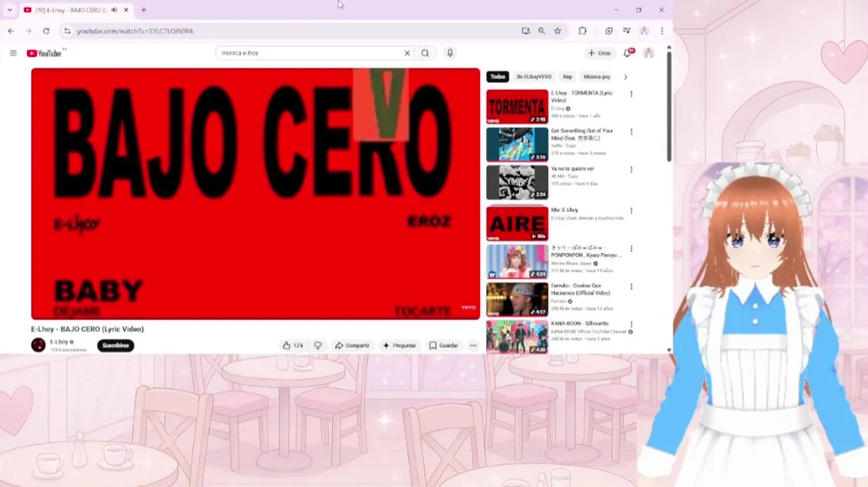This screenshot has width=868, height=487.
Task: Click the install/cast icon in address bar
Action: [x=525, y=30]
